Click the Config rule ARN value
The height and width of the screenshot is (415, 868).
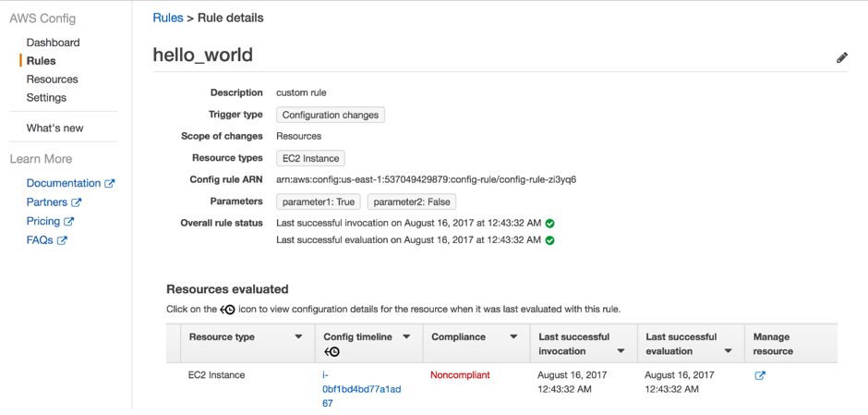[427, 179]
